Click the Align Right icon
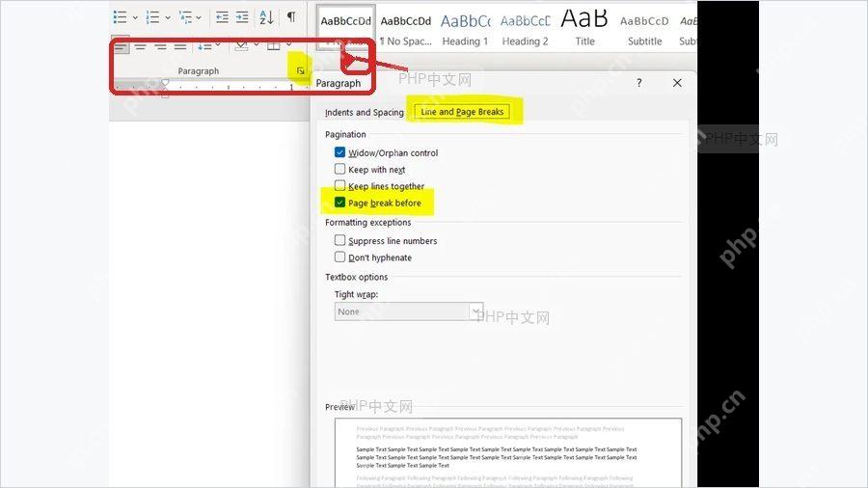 160,47
